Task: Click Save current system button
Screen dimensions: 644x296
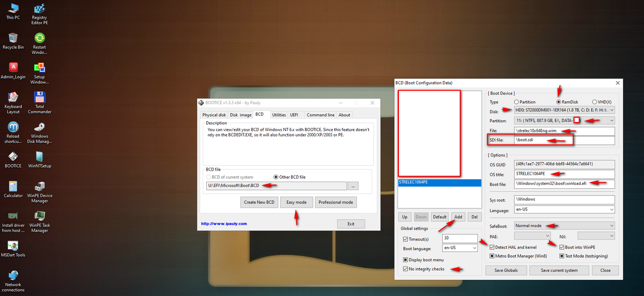Action: [559, 270]
